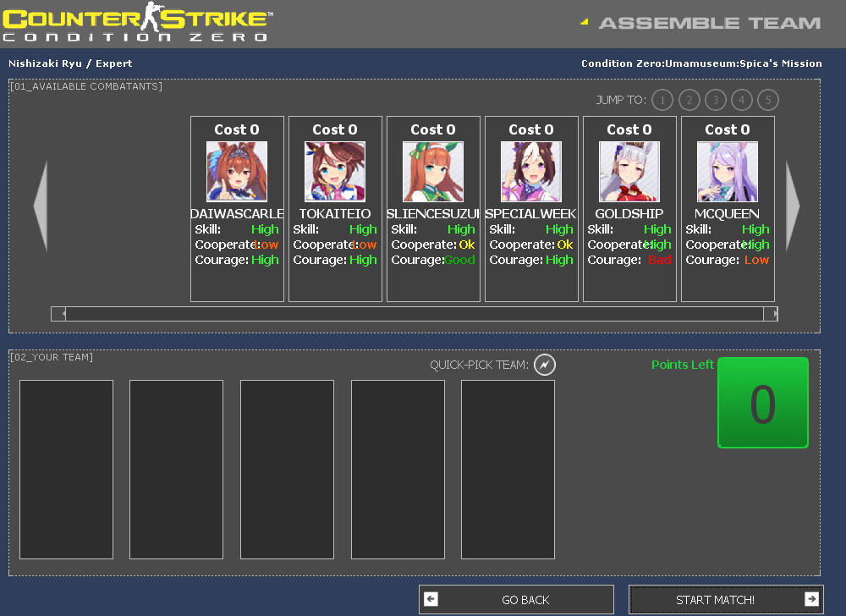The image size is (846, 616).
Task: Jump to combatant page 2
Action: [x=689, y=100]
